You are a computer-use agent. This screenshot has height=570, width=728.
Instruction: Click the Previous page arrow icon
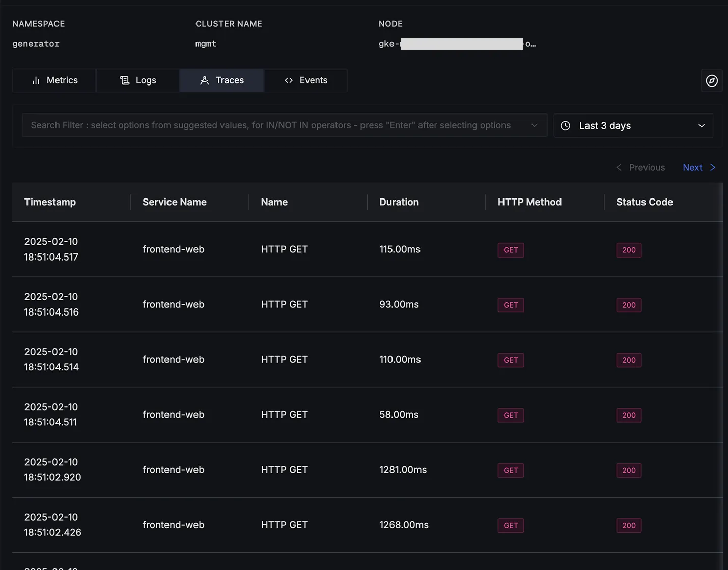619,168
